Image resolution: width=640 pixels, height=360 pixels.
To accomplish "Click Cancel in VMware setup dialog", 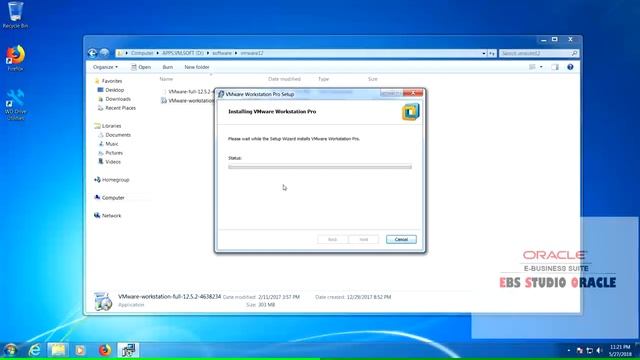I will point(401,239).
